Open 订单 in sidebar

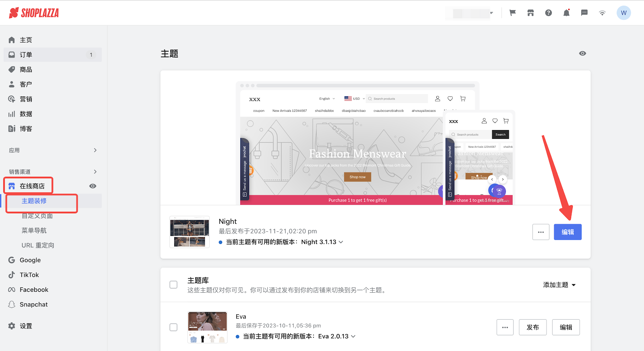point(52,55)
